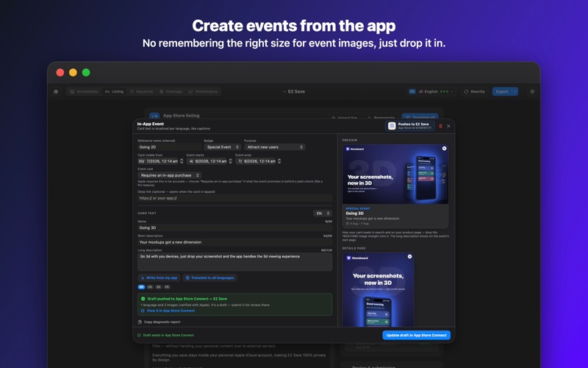This screenshot has width=588, height=368.
Task: Click Copy diagnostic report
Action: tap(159, 322)
